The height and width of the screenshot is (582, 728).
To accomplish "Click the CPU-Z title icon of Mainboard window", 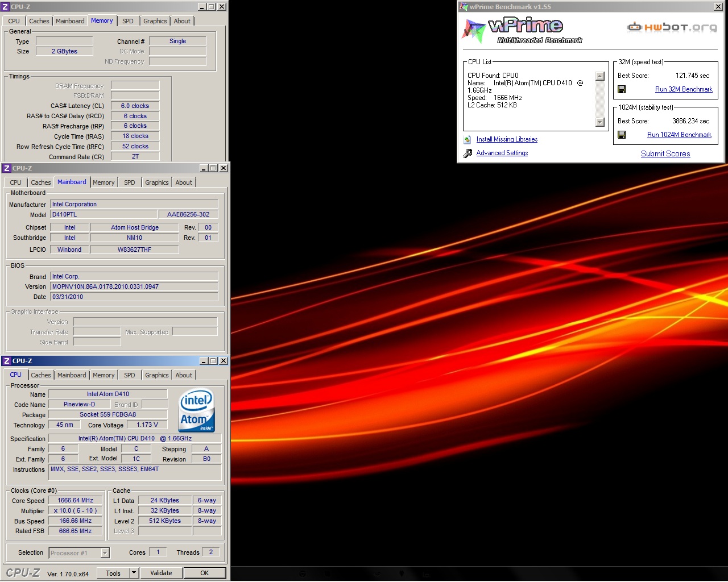I will pos(7,168).
